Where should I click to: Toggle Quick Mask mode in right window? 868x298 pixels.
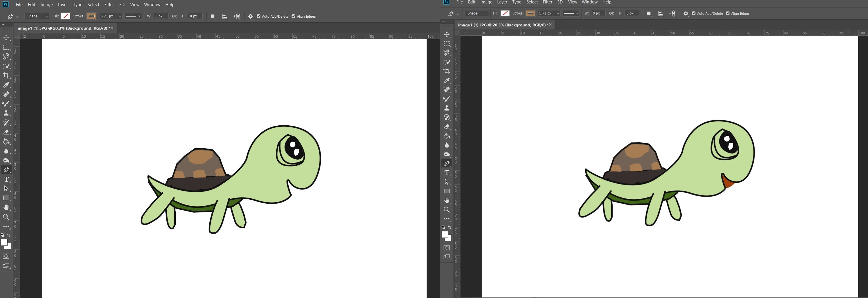(447, 248)
